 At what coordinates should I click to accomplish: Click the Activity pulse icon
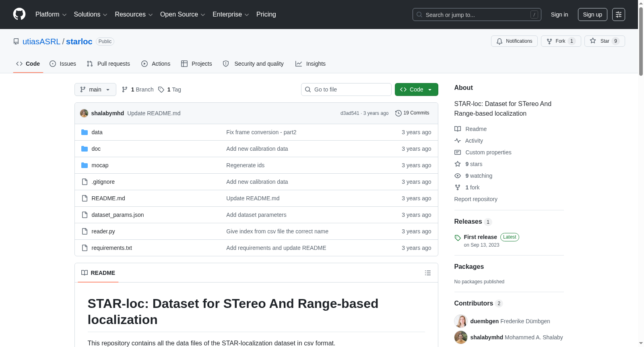pos(458,141)
